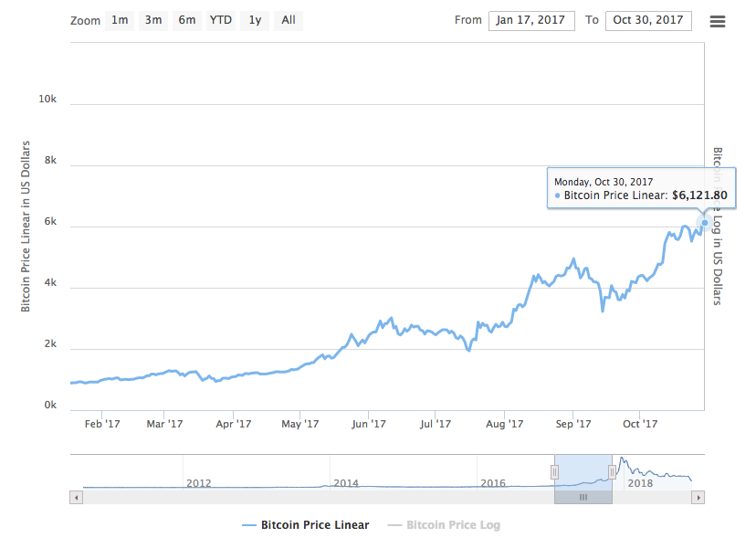Click the navigator left range handle
The width and height of the screenshot is (756, 538).
pos(554,472)
